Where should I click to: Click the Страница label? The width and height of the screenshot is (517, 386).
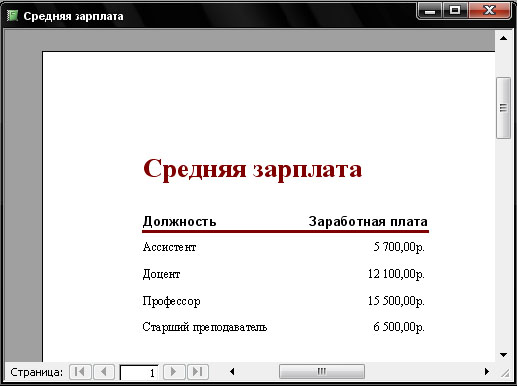click(37, 372)
